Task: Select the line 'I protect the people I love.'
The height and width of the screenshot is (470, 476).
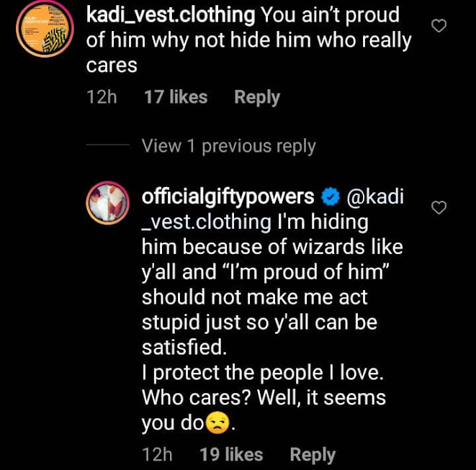Action: [263, 373]
